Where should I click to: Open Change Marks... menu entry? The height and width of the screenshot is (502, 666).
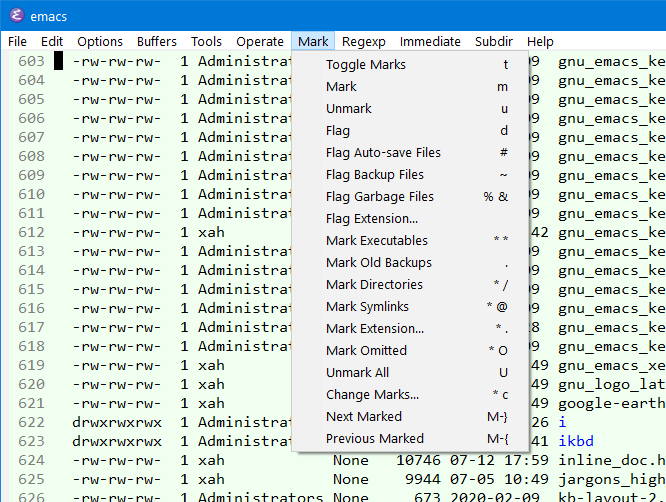[x=372, y=395]
